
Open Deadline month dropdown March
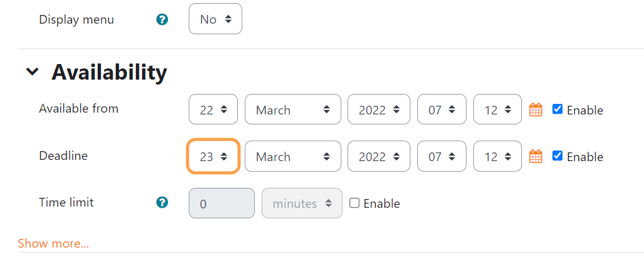coord(293,156)
